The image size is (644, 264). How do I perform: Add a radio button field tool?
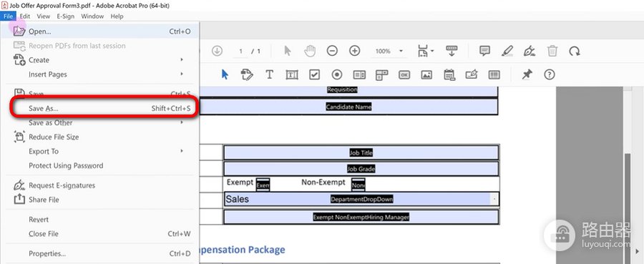(x=337, y=74)
